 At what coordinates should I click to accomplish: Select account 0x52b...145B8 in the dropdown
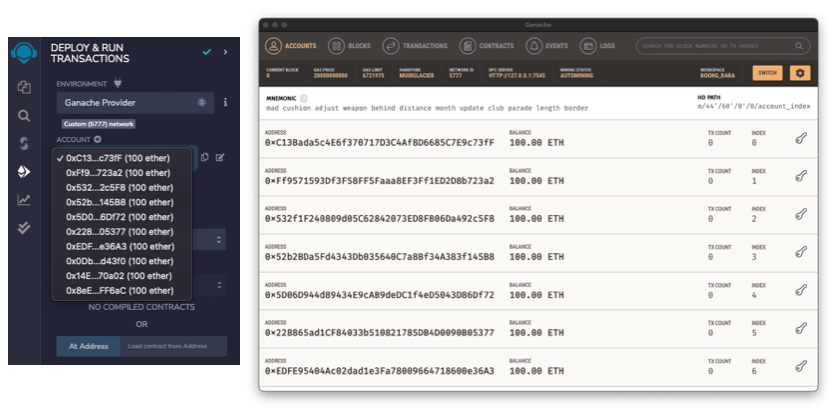tap(122, 203)
